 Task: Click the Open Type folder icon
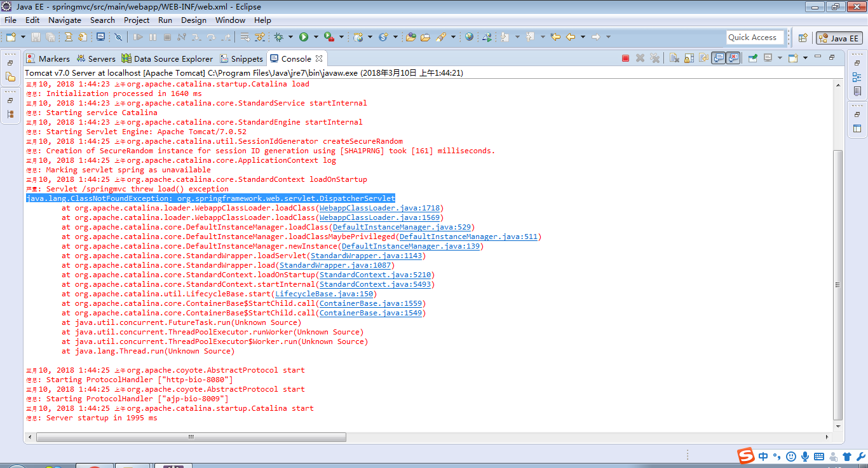point(410,38)
